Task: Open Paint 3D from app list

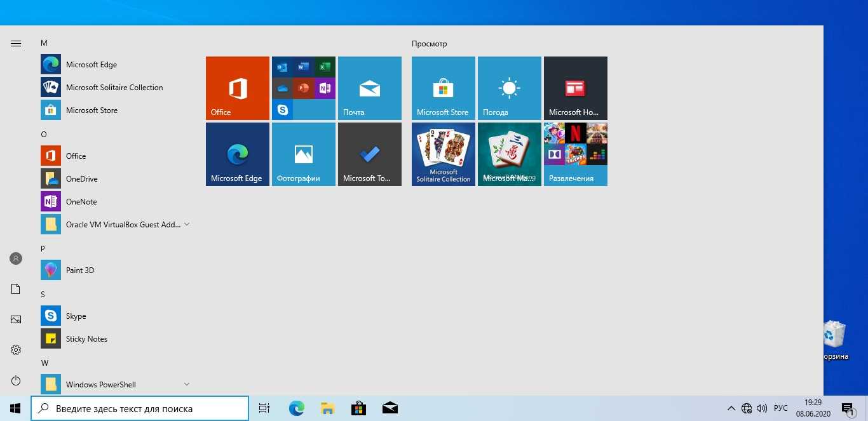Action: point(80,271)
